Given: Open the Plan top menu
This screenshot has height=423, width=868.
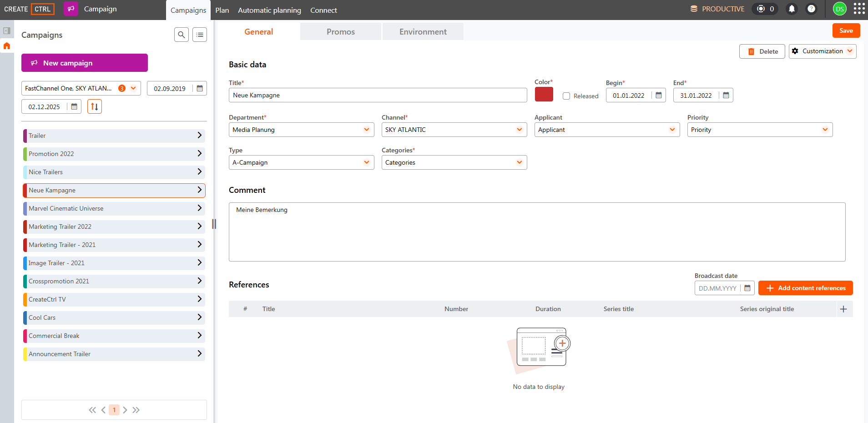Looking at the screenshot, I should click(222, 10).
